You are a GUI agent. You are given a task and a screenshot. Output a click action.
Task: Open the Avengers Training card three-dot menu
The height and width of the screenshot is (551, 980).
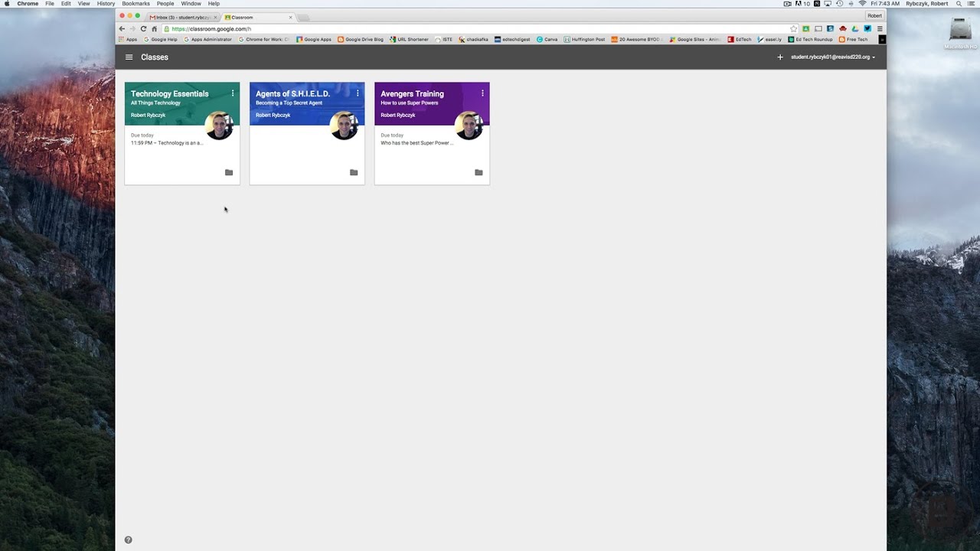[x=482, y=93]
